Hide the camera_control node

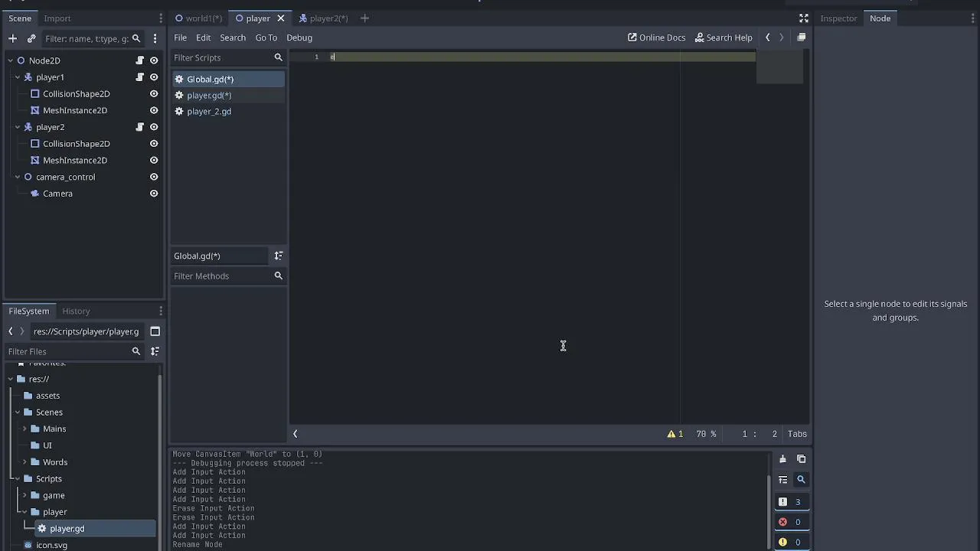click(154, 177)
